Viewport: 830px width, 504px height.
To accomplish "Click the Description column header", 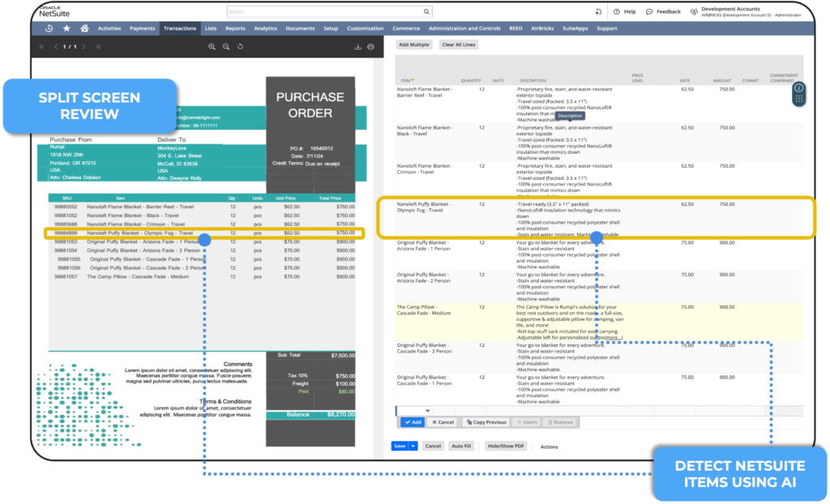I will (533, 81).
